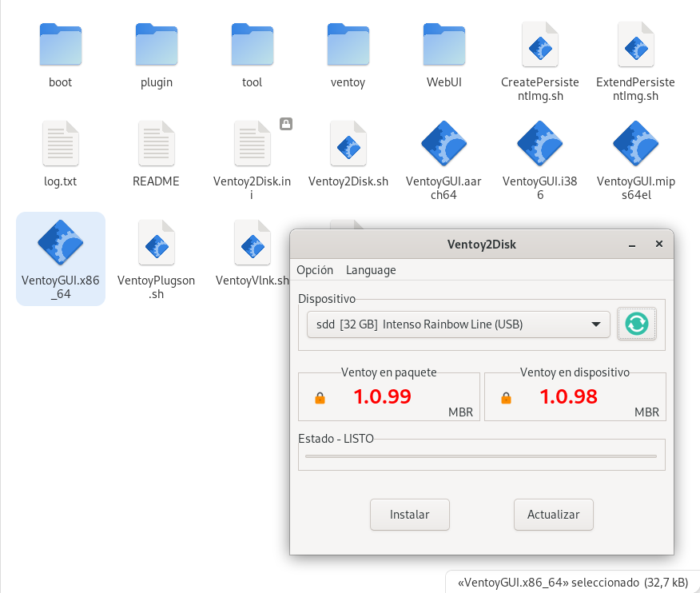Click the Dispositivo group label

[327, 299]
